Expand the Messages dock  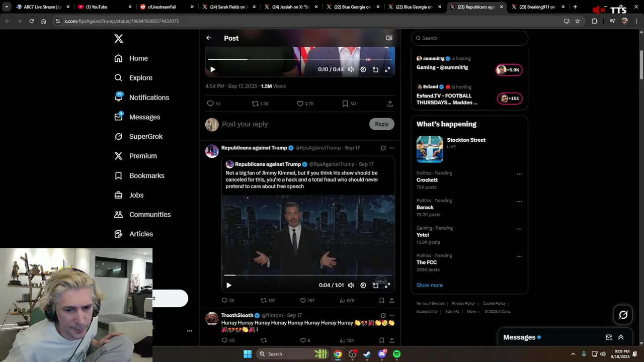click(x=621, y=337)
